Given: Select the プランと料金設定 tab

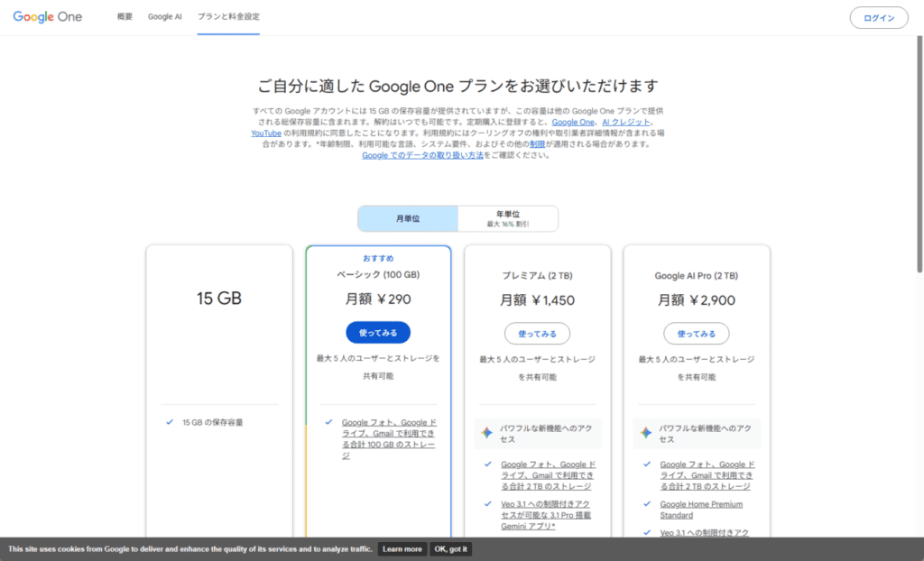Looking at the screenshot, I should [228, 17].
